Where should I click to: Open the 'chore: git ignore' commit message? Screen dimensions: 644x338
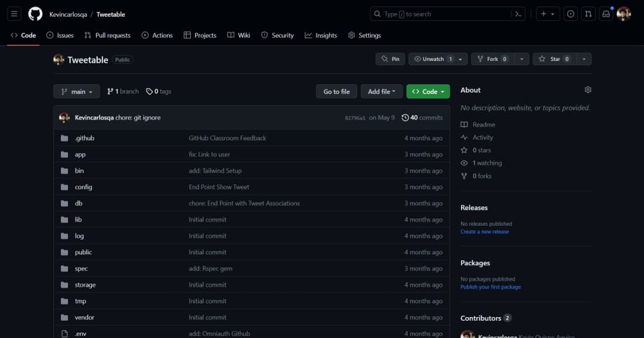coord(138,118)
